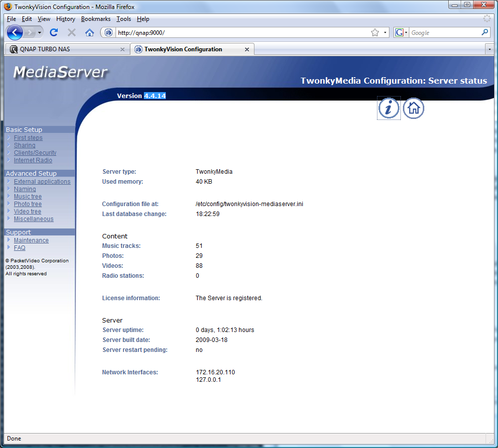Click the server built date 2009-03-18

coord(212,339)
